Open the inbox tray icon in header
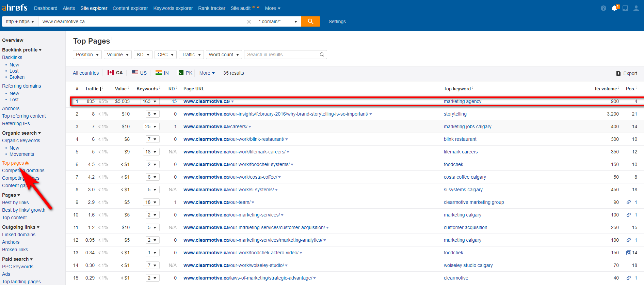644x285 pixels. pos(625,8)
